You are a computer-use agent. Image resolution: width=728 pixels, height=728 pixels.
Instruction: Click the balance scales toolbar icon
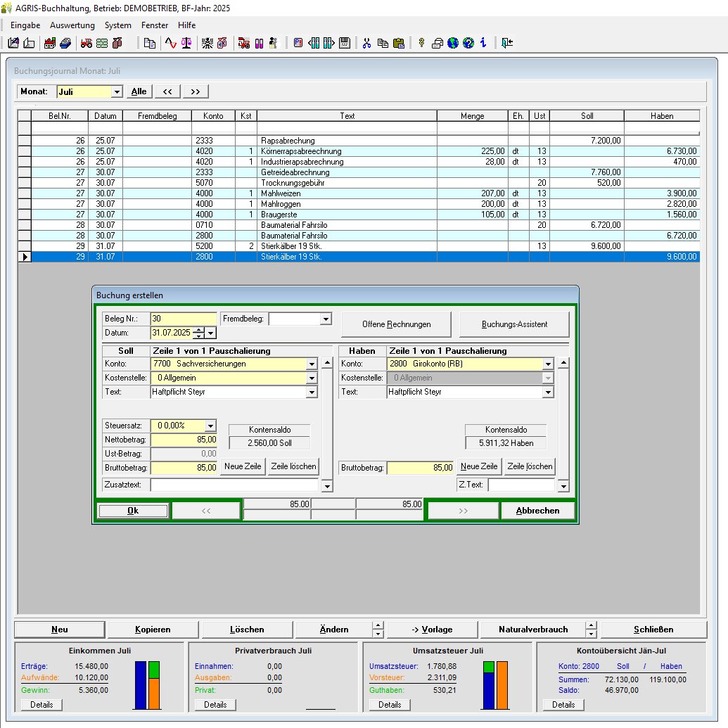[186, 43]
